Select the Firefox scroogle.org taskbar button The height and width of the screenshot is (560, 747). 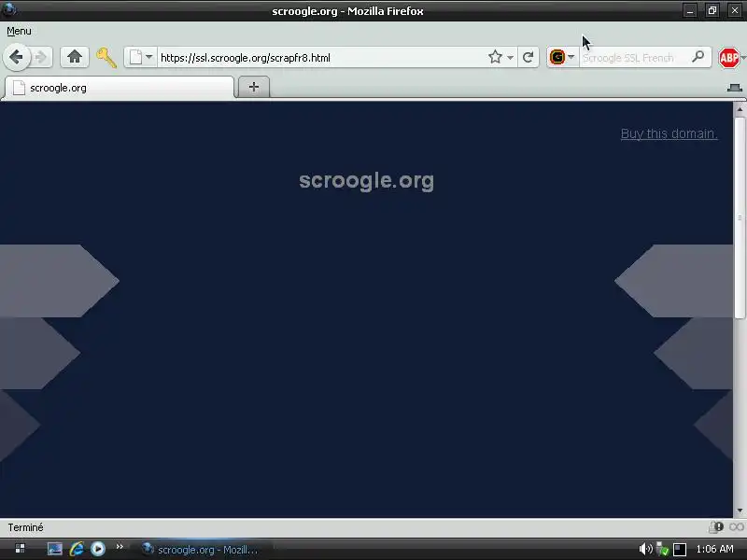click(x=204, y=550)
